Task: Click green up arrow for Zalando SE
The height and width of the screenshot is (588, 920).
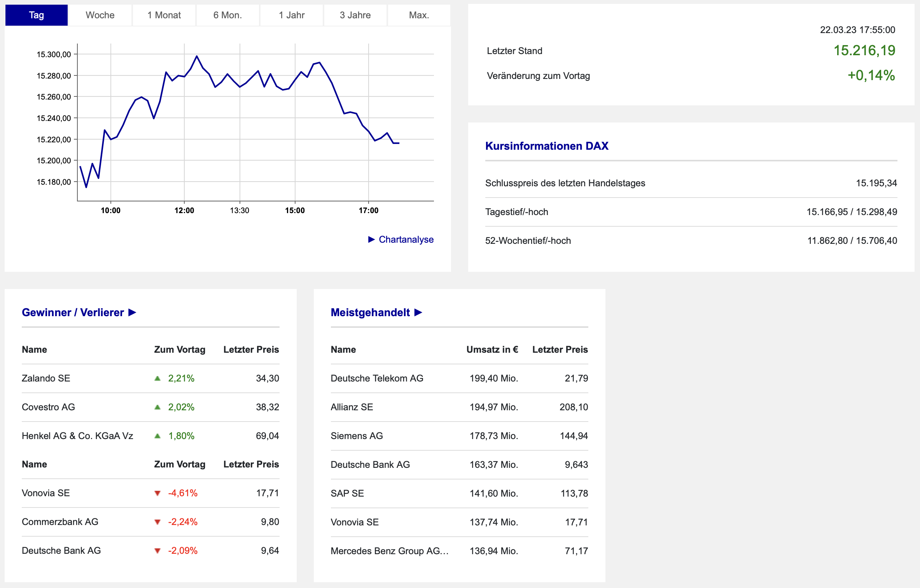Action: point(157,378)
